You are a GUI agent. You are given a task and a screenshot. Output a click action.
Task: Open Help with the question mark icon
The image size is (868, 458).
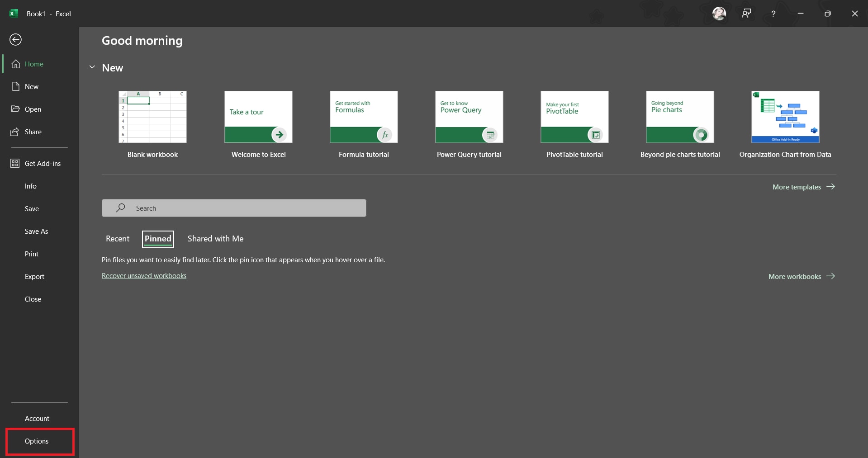[773, 14]
